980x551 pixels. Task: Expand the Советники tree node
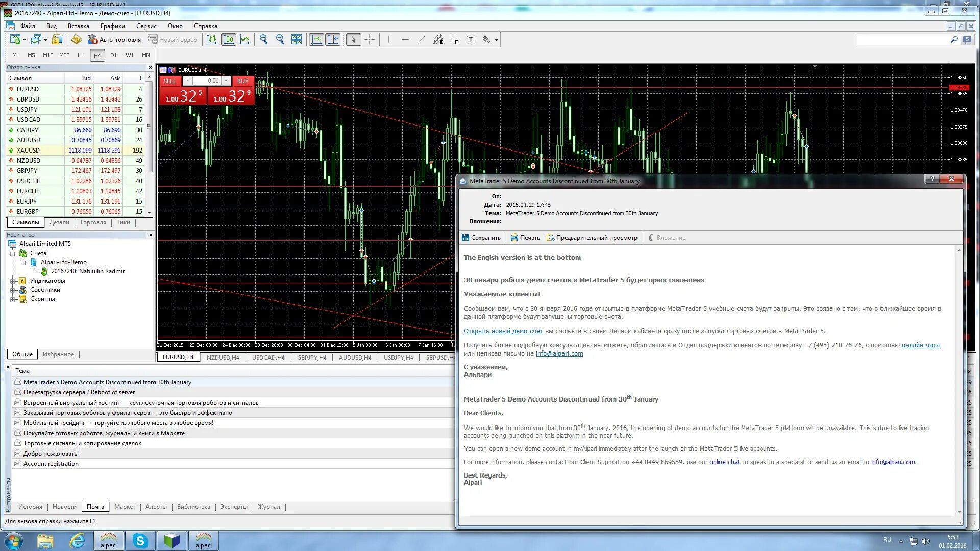click(13, 290)
